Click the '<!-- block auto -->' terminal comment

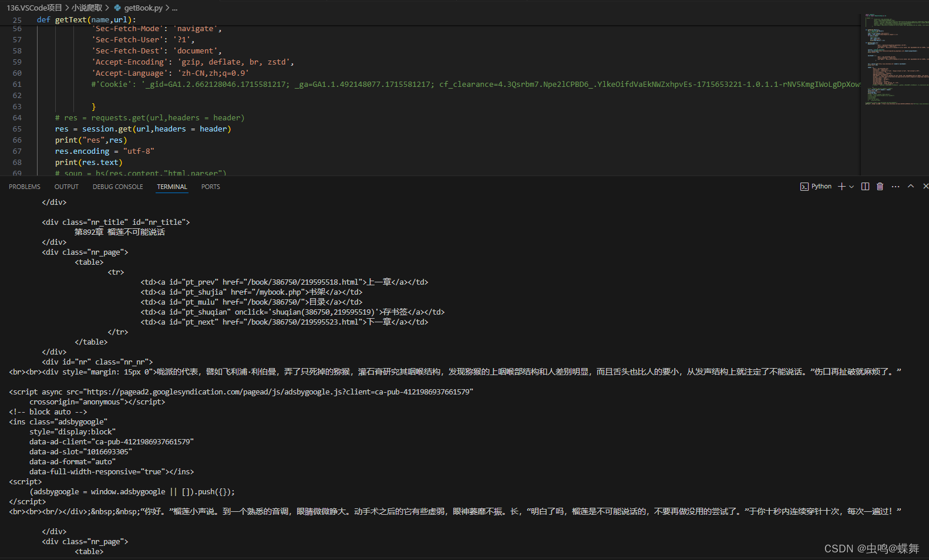[x=48, y=412]
